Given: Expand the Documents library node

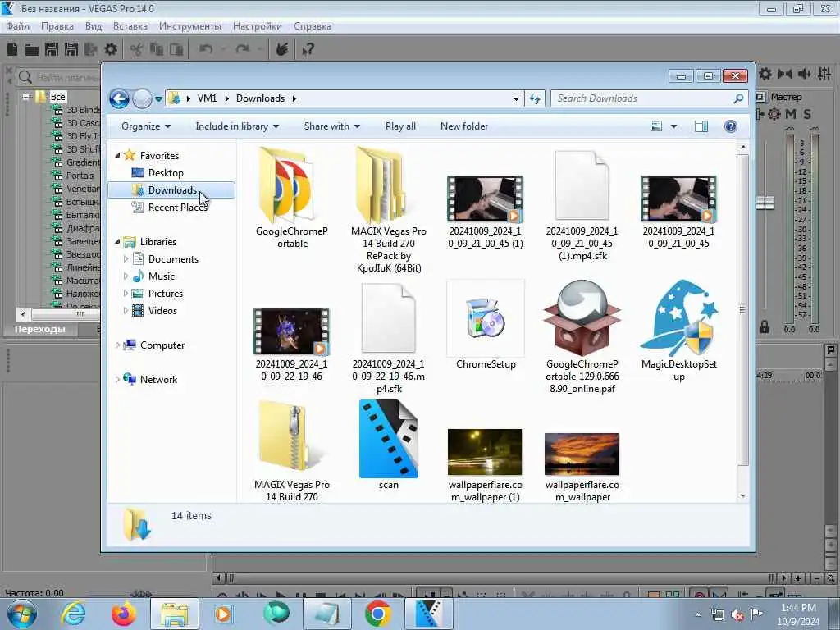Looking at the screenshot, I should click(126, 258).
